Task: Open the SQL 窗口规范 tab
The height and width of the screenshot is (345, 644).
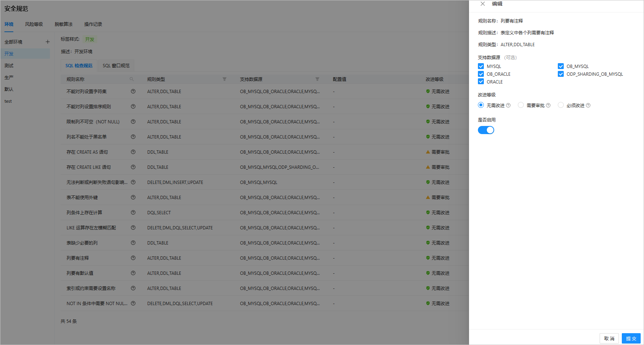Action: pyautogui.click(x=116, y=66)
